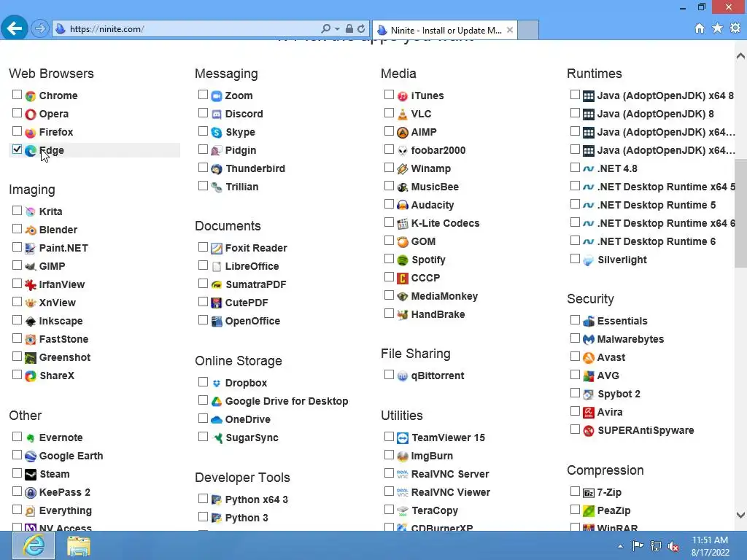The image size is (747, 560).
Task: Show hidden tray icons arrow
Action: [620, 546]
